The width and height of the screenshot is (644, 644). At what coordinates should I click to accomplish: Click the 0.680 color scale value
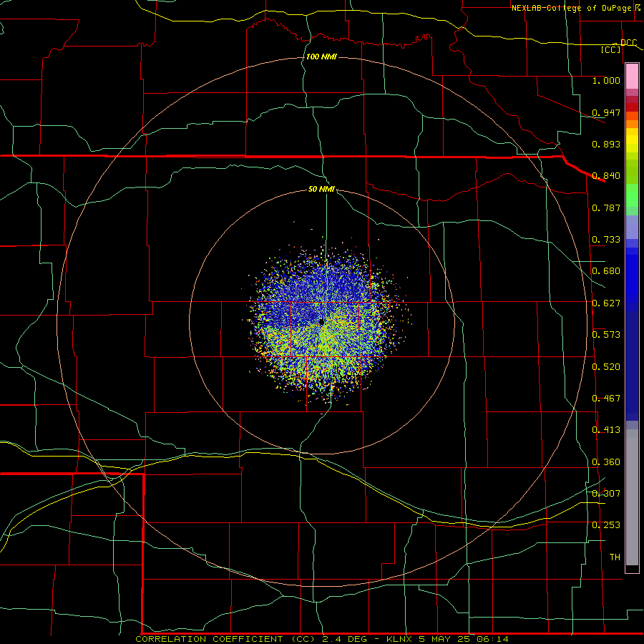point(606,271)
